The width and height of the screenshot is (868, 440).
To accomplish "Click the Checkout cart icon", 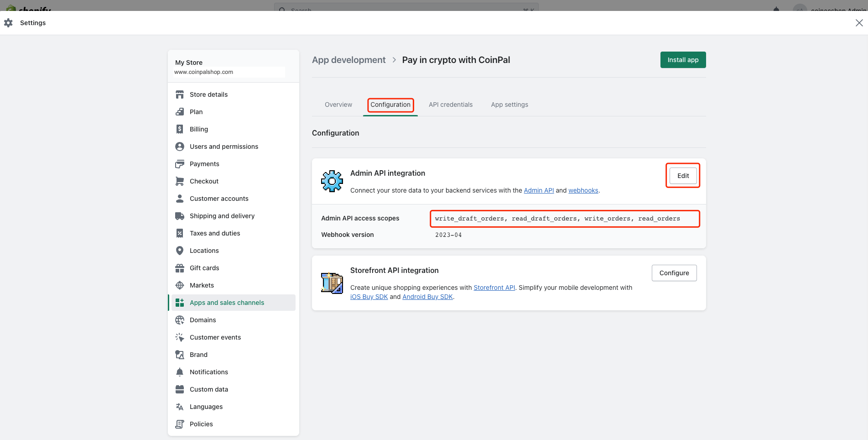I will click(180, 181).
